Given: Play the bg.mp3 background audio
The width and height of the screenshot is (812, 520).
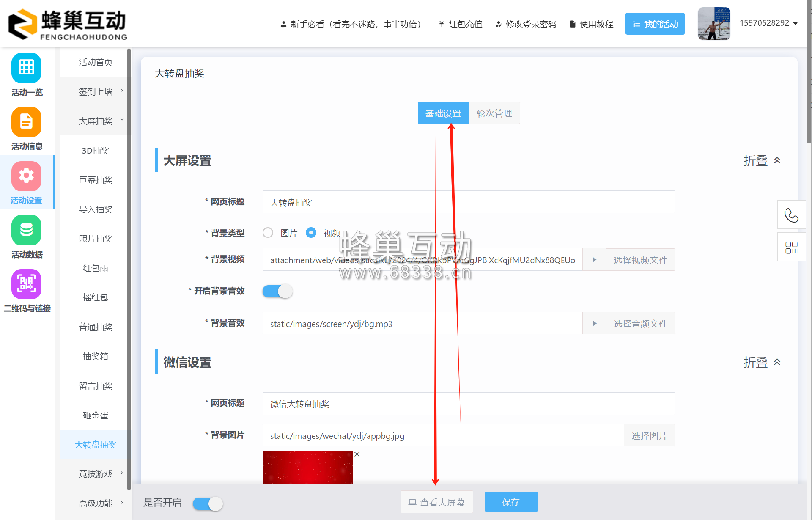Looking at the screenshot, I should coord(594,323).
